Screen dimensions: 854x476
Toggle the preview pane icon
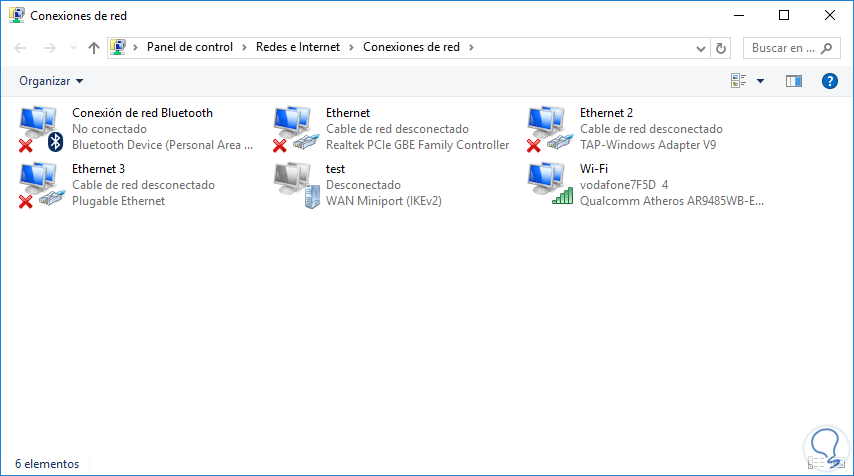tap(794, 81)
